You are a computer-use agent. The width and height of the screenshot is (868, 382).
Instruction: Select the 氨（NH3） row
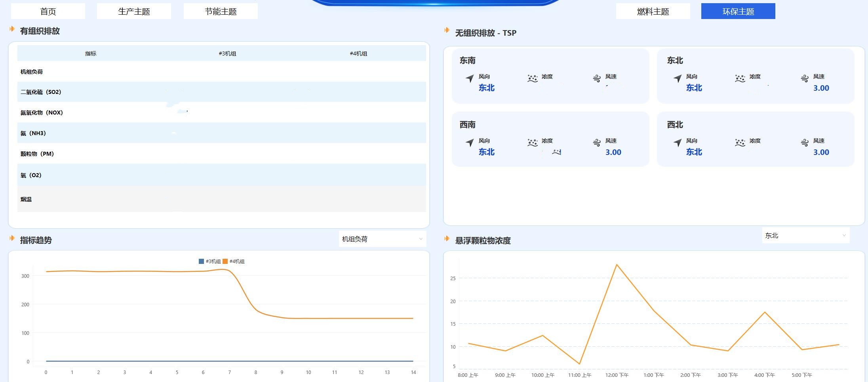(222, 133)
